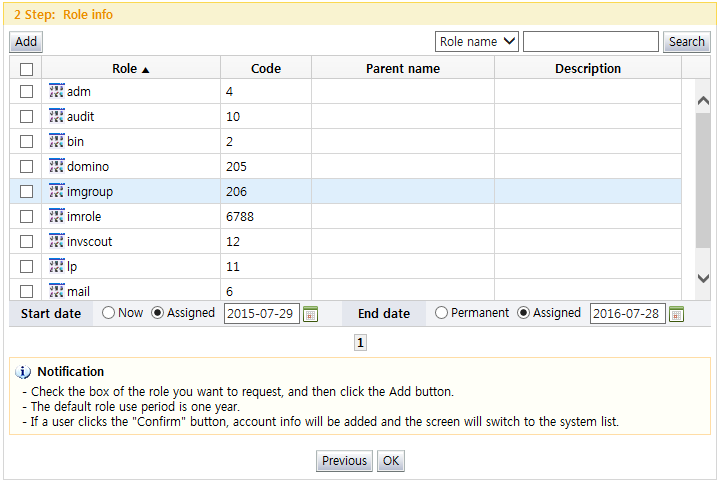Tick the select-all checkbox in header

click(x=27, y=69)
